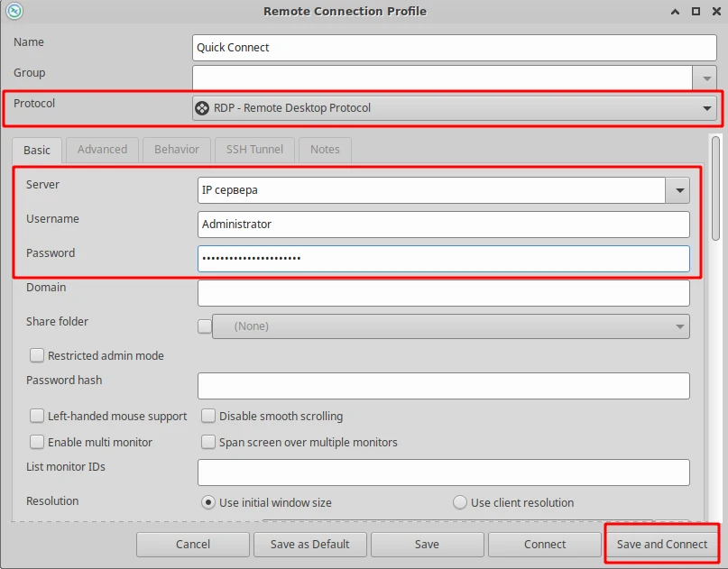
Task: Enable multi monitor checkbox
Action: [37, 443]
